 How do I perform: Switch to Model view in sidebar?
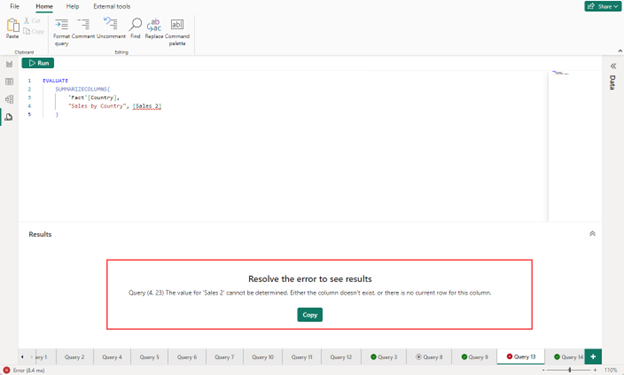[x=9, y=99]
